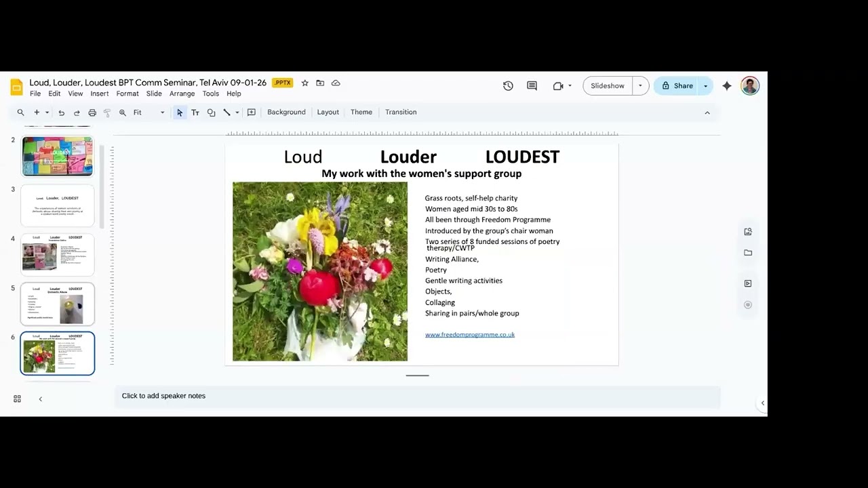Click the presentation title to rename

(148, 83)
